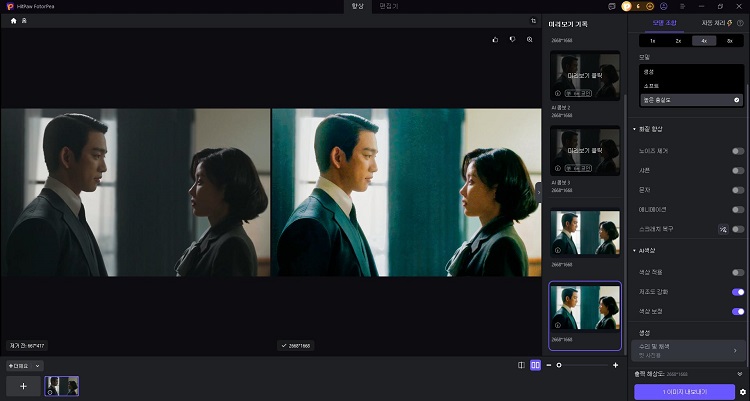Select the auto processing tab

(x=717, y=23)
